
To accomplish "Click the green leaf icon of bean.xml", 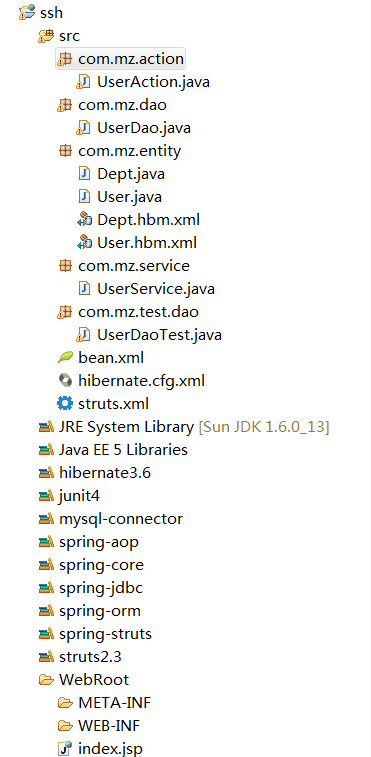I will (65, 358).
